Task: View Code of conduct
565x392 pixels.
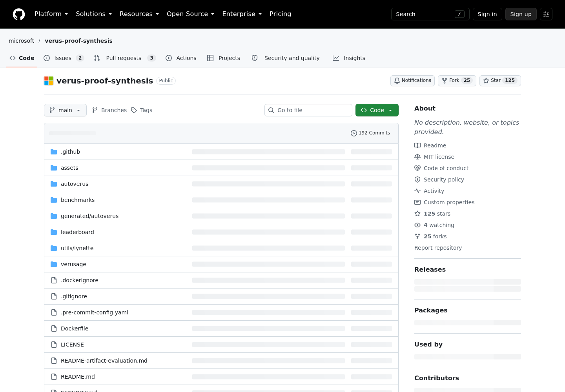Action: (441, 168)
